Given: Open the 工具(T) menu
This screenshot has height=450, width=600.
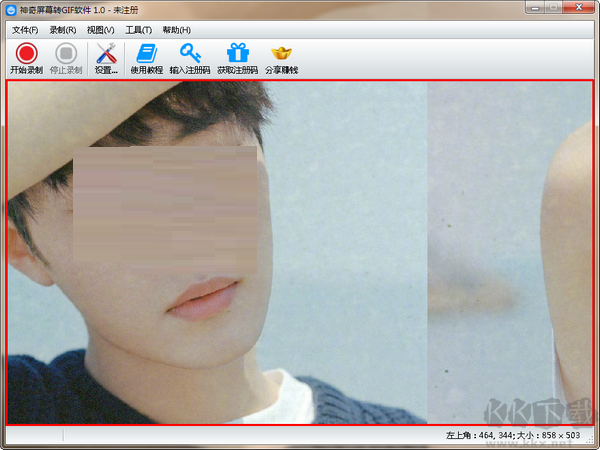Looking at the screenshot, I should (139, 30).
